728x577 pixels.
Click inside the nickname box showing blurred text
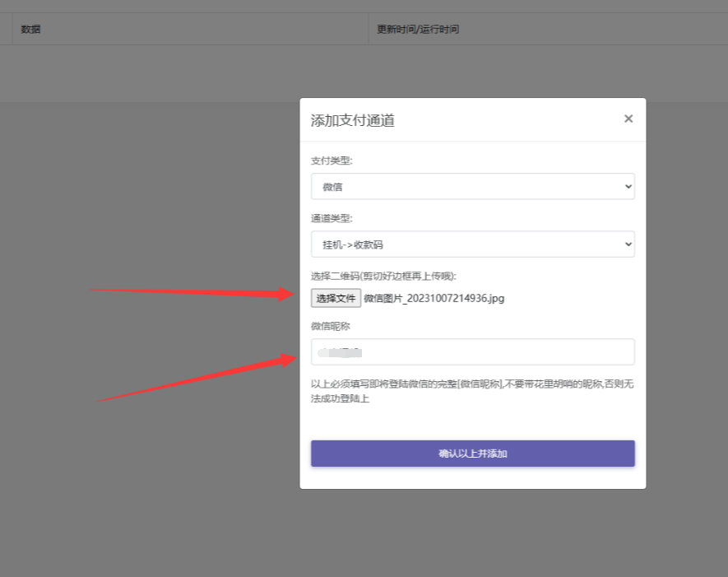[472, 351]
